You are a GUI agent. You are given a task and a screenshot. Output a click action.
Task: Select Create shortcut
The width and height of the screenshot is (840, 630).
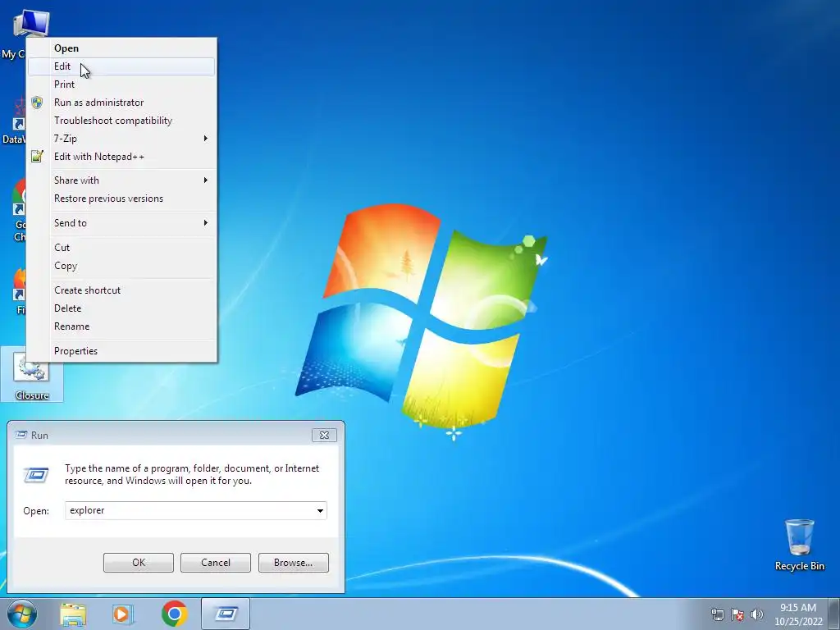121,290
